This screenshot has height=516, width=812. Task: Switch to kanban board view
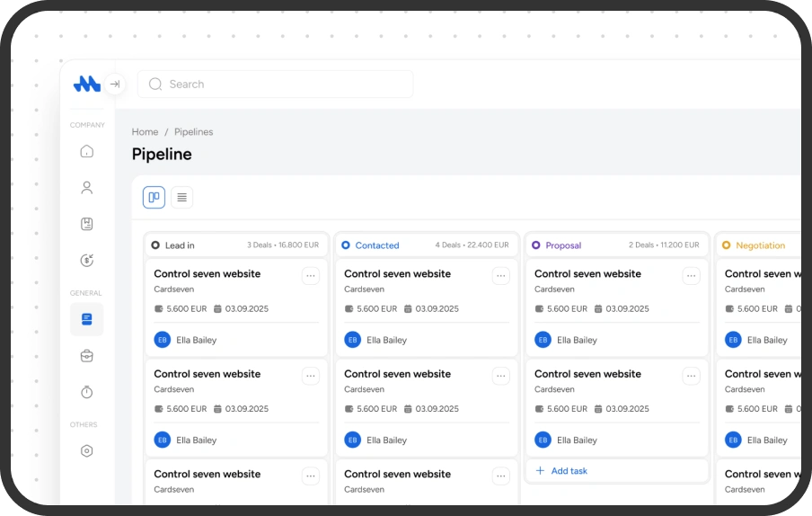coord(154,198)
